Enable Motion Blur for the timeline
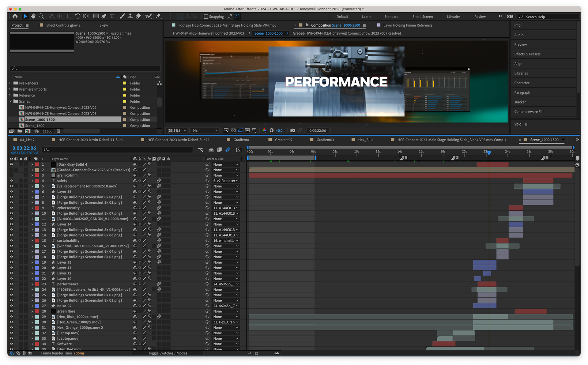This screenshot has width=588, height=365. point(228,150)
